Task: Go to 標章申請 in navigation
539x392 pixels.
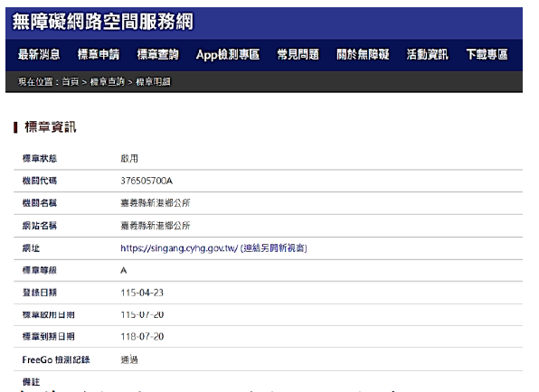Action: [x=99, y=54]
